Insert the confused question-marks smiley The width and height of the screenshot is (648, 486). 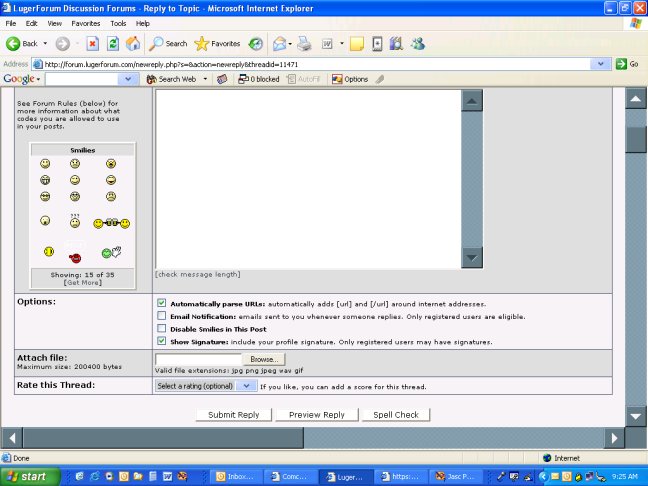(x=75, y=220)
